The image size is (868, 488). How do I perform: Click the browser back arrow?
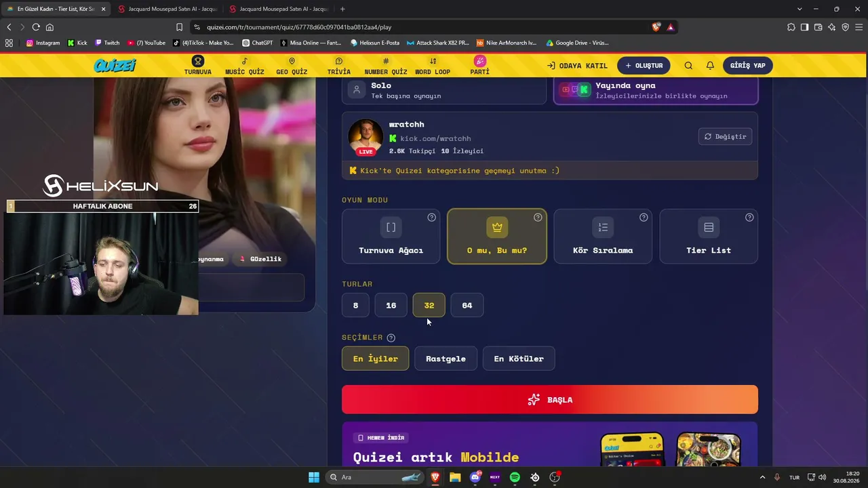[9, 27]
